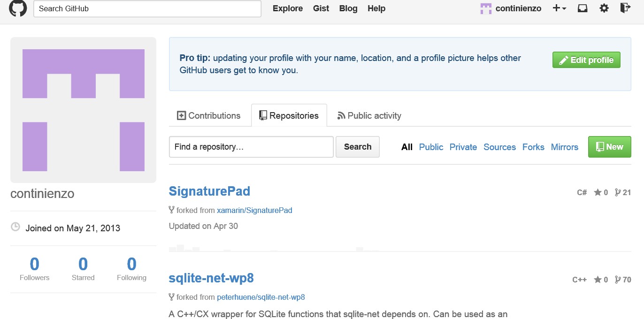644x319 pixels.
Task: Select the Repositories tab
Action: (x=289, y=115)
